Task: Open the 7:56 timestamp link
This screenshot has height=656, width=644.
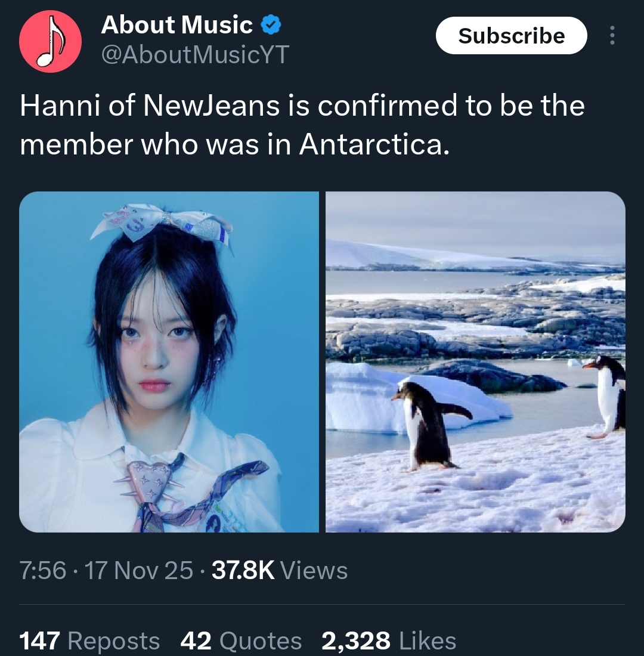Action: [x=43, y=570]
